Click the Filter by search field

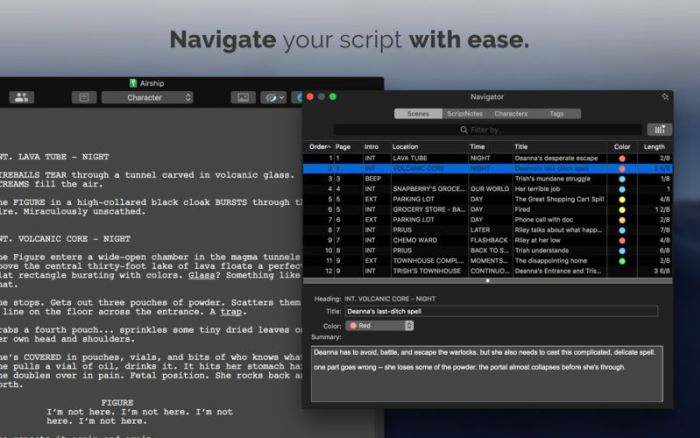click(488, 130)
